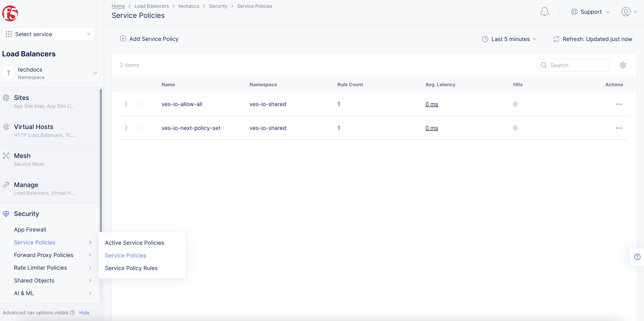Open actions menu for ves-io-allow-all
644x321 pixels.
(619, 104)
